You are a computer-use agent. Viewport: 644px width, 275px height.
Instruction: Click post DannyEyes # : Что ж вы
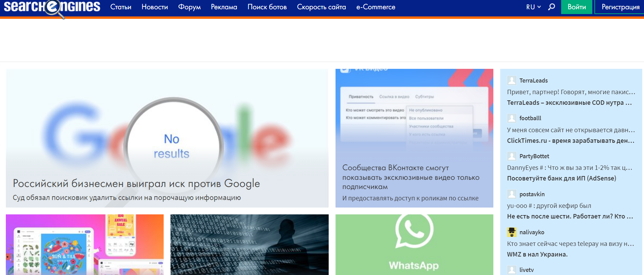(x=570, y=168)
